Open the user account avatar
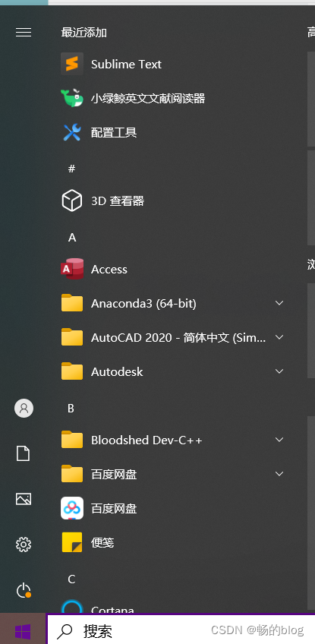The width and height of the screenshot is (315, 644). pos(24,408)
